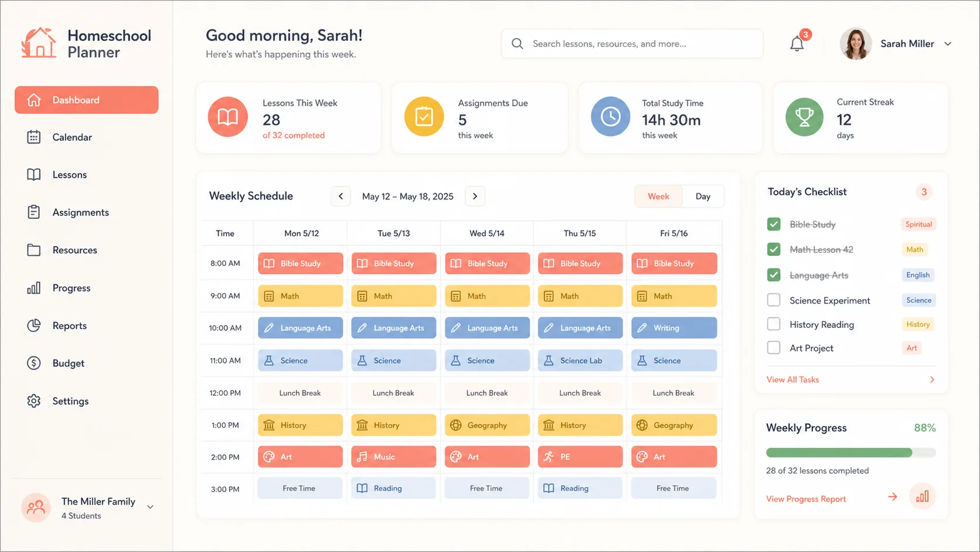Click the Calendar icon in sidebar
980x552 pixels.
[34, 137]
